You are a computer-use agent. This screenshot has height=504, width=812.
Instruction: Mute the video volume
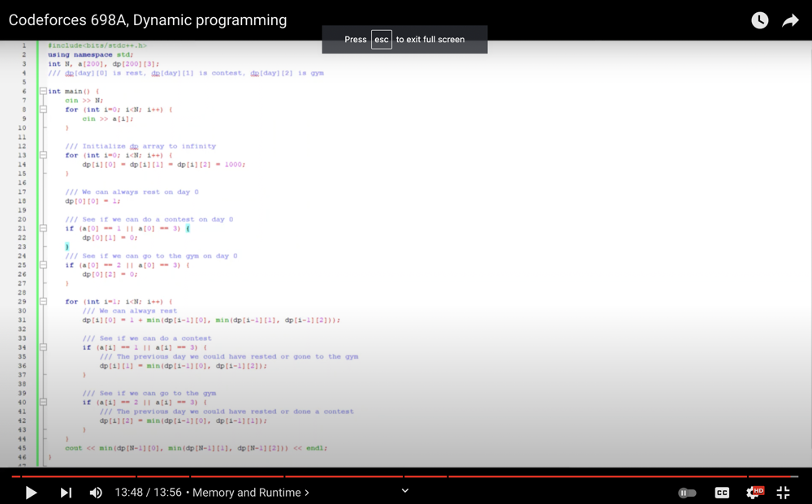pyautogui.click(x=96, y=493)
